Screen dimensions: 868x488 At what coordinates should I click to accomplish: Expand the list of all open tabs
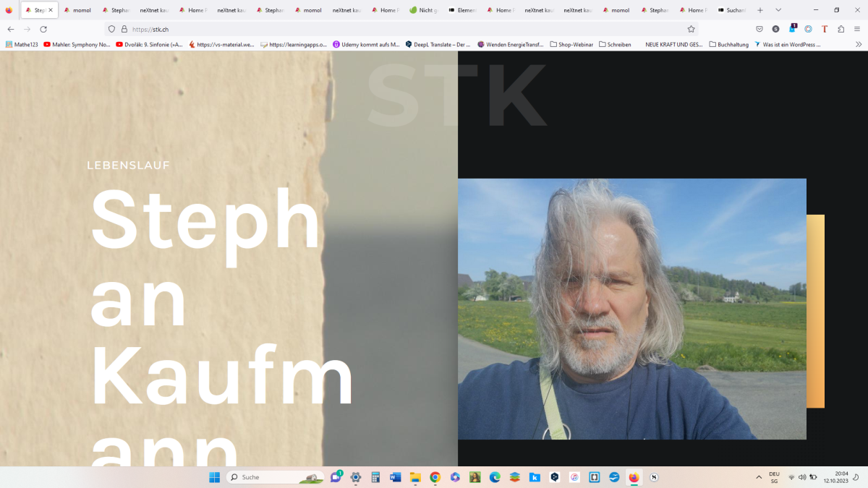(778, 10)
